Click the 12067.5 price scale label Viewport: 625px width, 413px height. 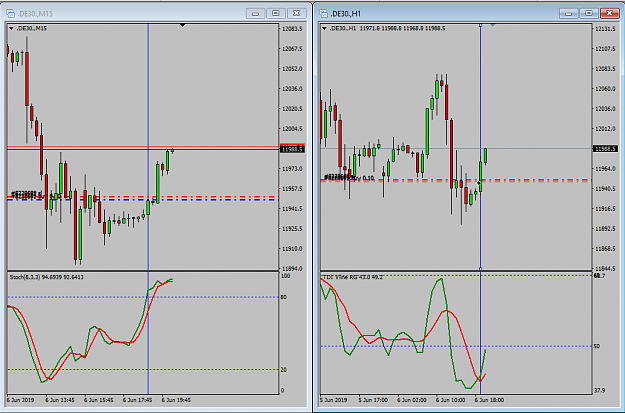292,49
